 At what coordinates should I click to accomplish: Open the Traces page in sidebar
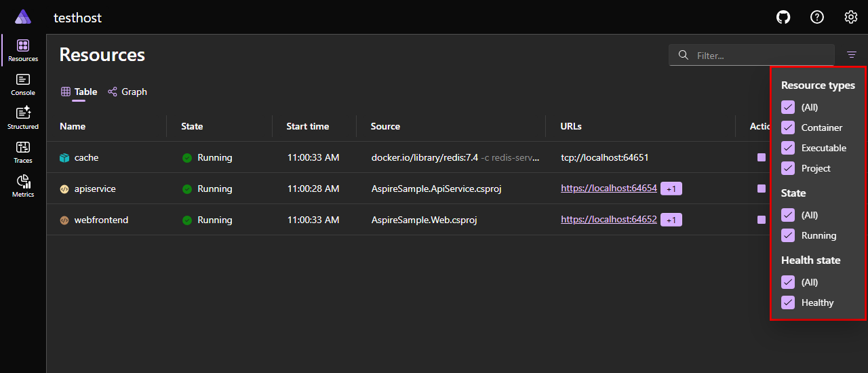(23, 153)
